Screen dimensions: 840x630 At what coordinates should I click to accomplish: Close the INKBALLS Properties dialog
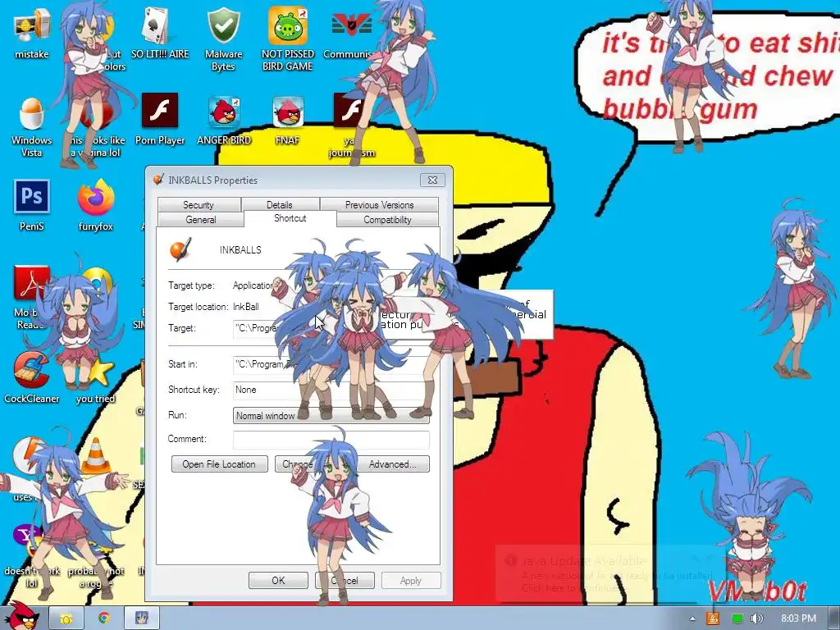click(x=432, y=180)
